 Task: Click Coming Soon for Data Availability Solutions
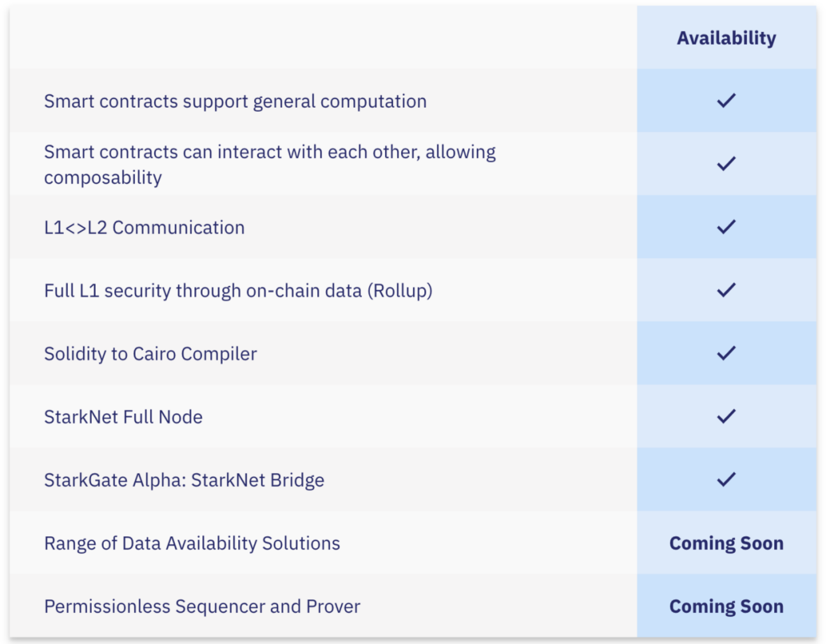pyautogui.click(x=726, y=543)
